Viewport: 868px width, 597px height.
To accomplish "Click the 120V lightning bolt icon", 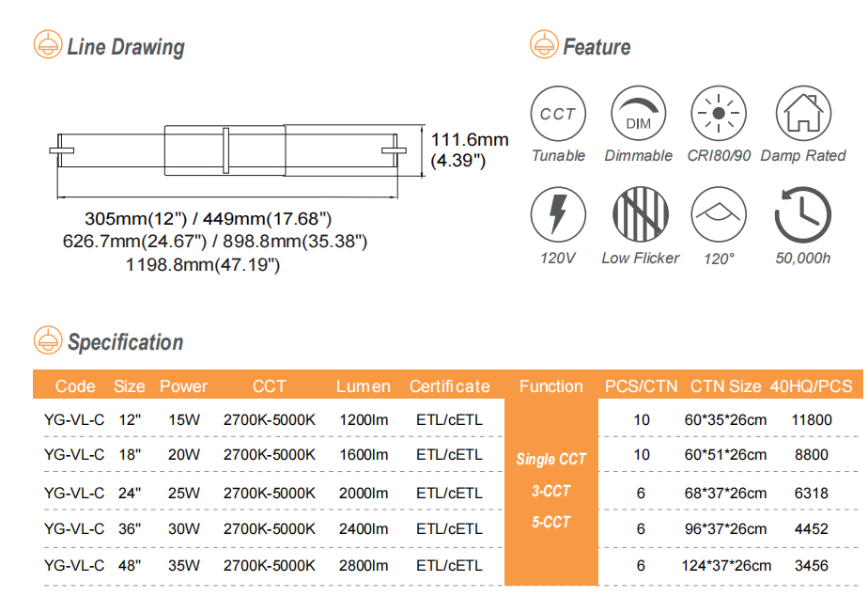I will click(558, 215).
